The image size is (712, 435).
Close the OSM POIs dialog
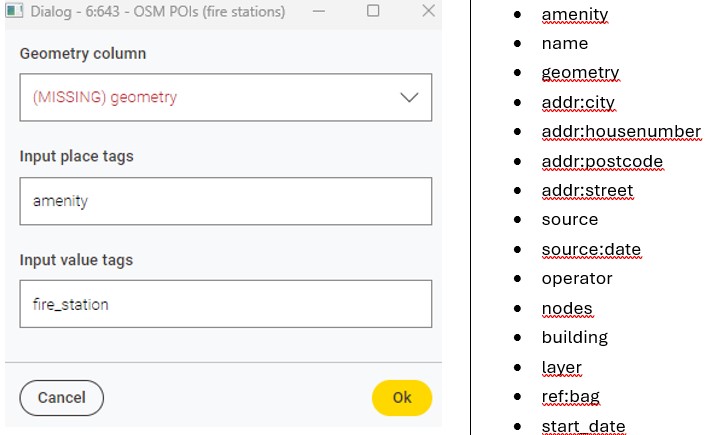click(427, 12)
